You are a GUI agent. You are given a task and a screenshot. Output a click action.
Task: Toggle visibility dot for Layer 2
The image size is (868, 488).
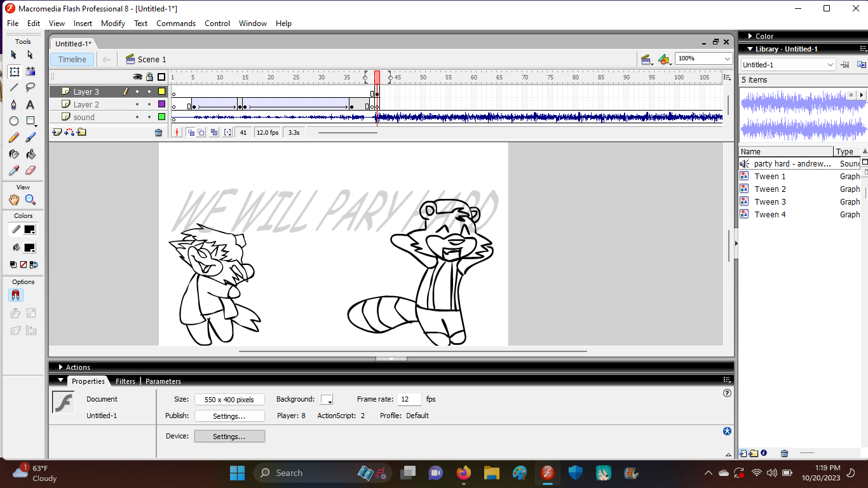pyautogui.click(x=137, y=104)
